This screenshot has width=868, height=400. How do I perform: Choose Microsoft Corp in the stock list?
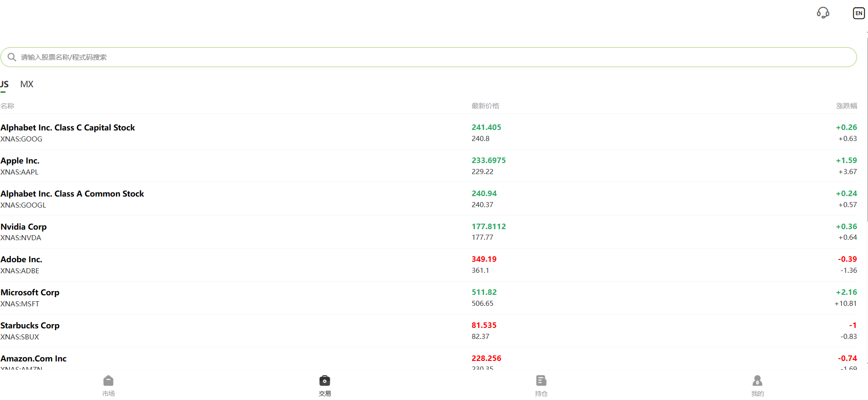30,293
